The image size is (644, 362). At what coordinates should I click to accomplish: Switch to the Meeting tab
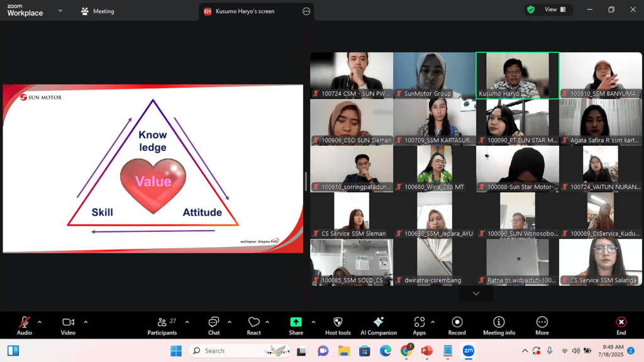(98, 11)
